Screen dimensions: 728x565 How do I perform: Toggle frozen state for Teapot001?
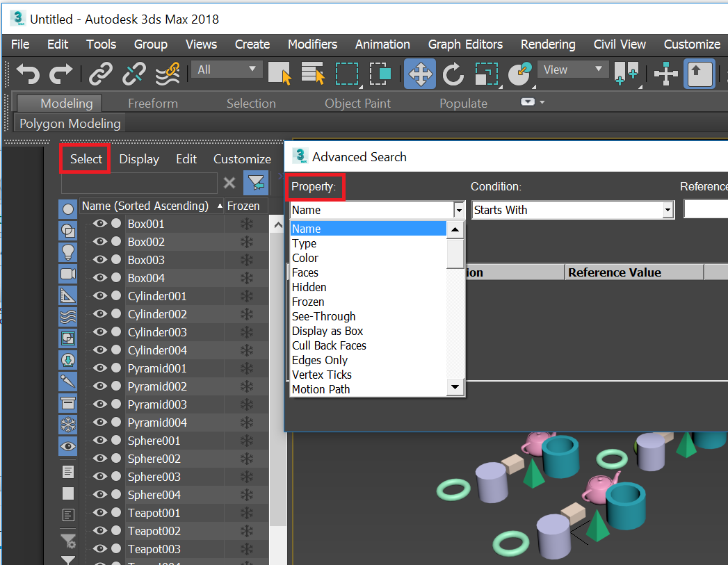point(247,513)
